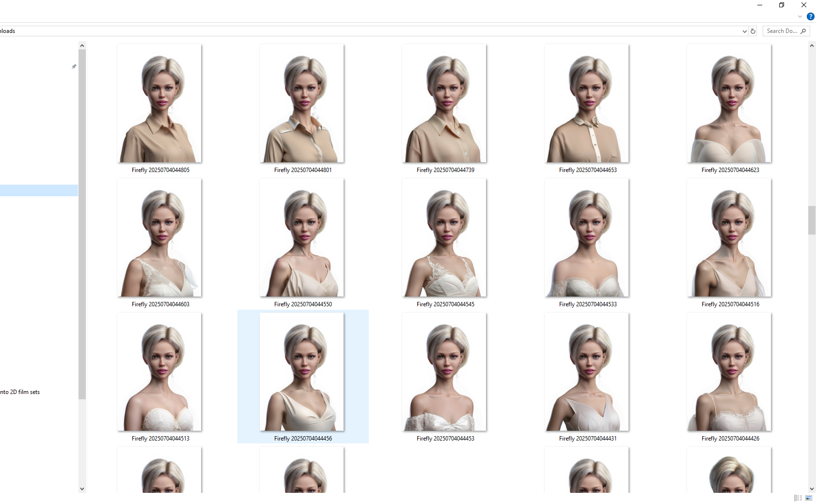Click the file list scroll down arrow
The image size is (816, 504).
coord(812,489)
